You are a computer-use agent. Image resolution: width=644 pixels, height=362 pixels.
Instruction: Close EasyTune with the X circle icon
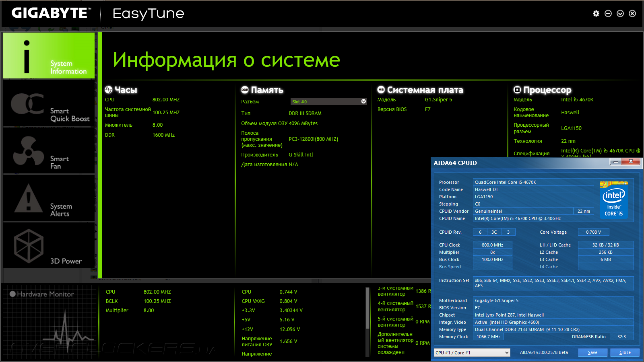click(632, 14)
